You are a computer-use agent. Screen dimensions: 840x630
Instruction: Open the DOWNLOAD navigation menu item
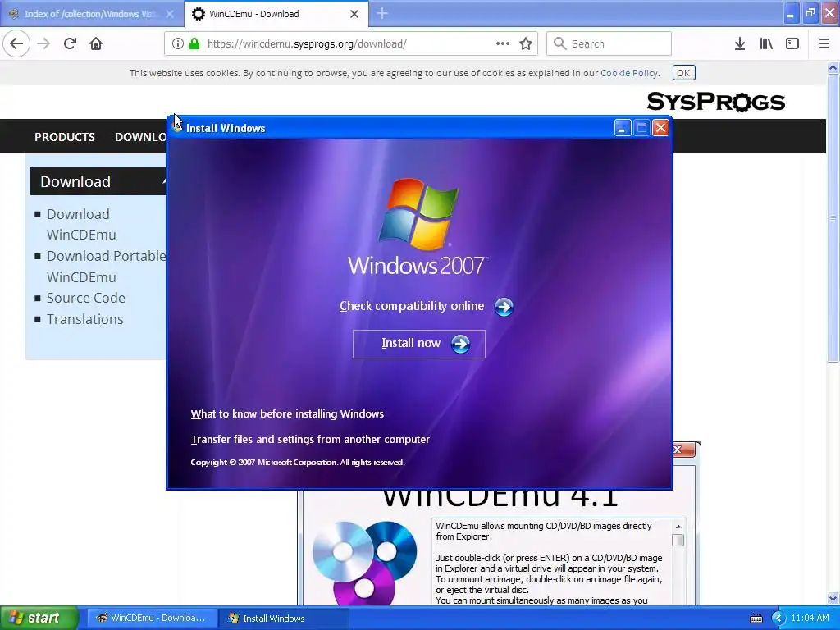click(140, 137)
